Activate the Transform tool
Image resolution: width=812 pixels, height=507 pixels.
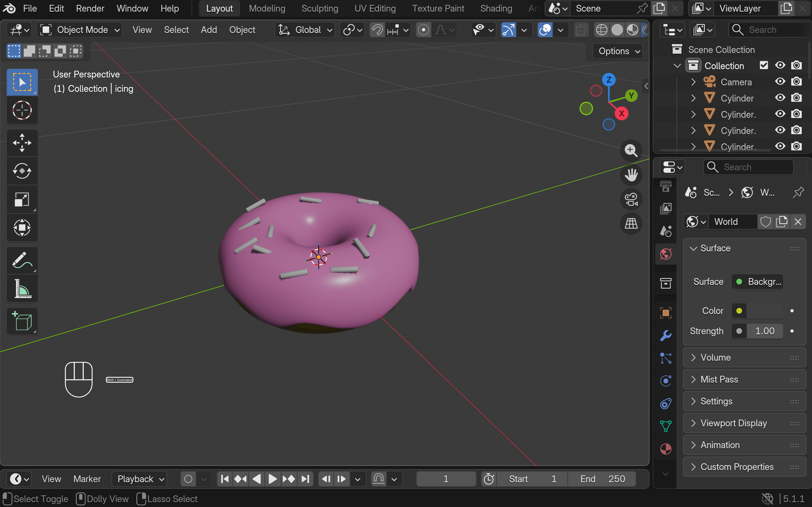coord(22,228)
